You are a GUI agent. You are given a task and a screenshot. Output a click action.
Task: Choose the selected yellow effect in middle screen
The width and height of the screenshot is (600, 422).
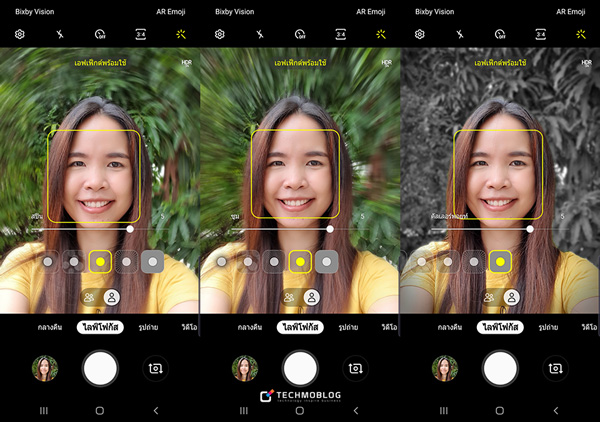[x=299, y=262]
